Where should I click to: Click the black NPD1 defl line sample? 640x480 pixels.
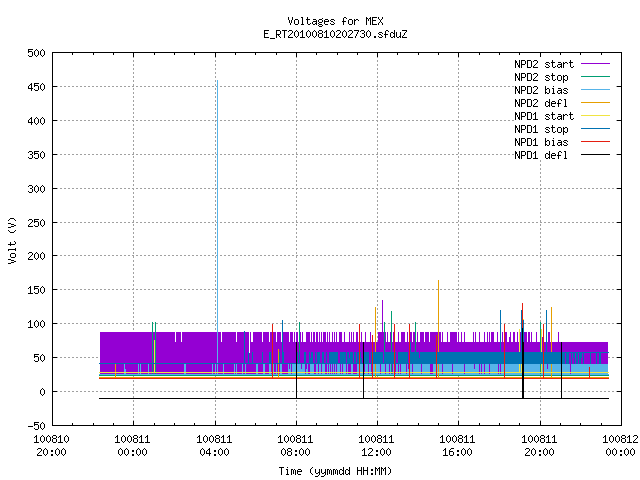point(595,155)
